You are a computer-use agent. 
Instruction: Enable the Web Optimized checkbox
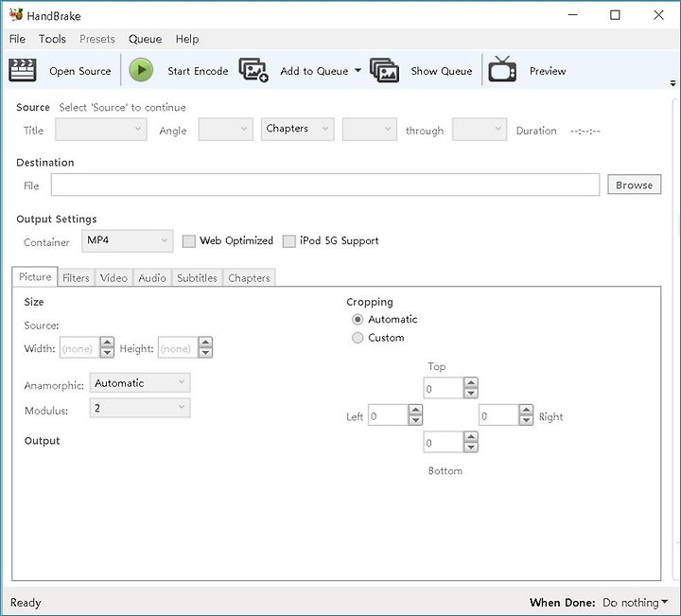click(x=188, y=241)
